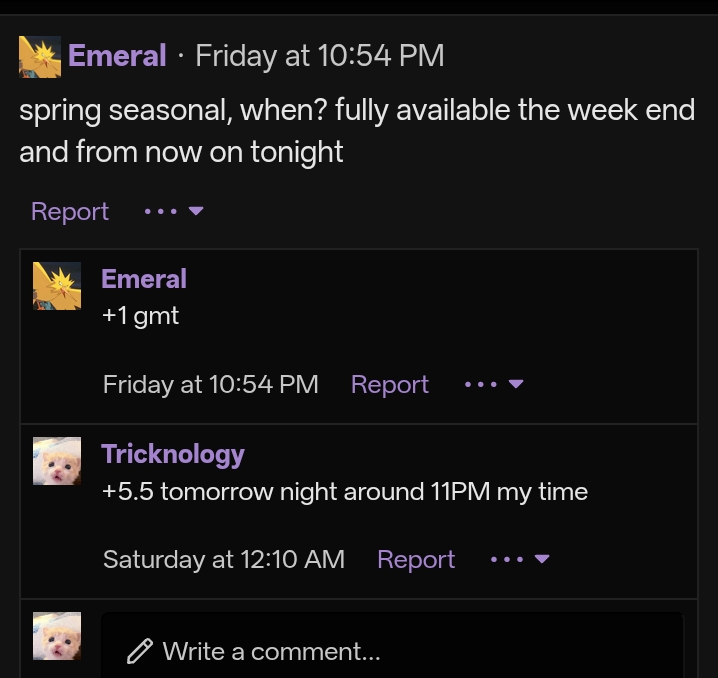This screenshot has width=718, height=678.
Task: Expand the options menu on Emeral's +1 gmt comment
Action: point(494,385)
